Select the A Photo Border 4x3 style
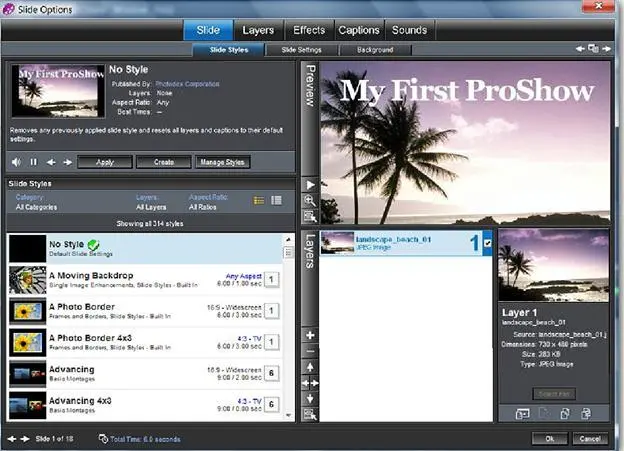 [145, 342]
